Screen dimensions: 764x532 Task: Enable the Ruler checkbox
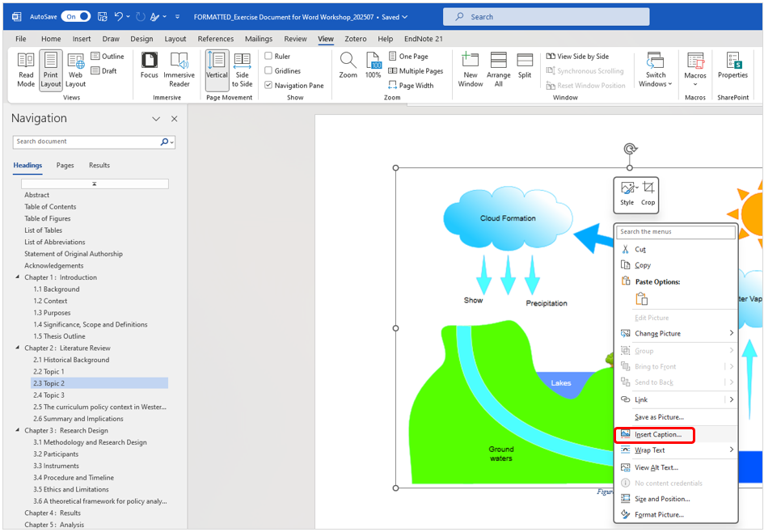269,57
